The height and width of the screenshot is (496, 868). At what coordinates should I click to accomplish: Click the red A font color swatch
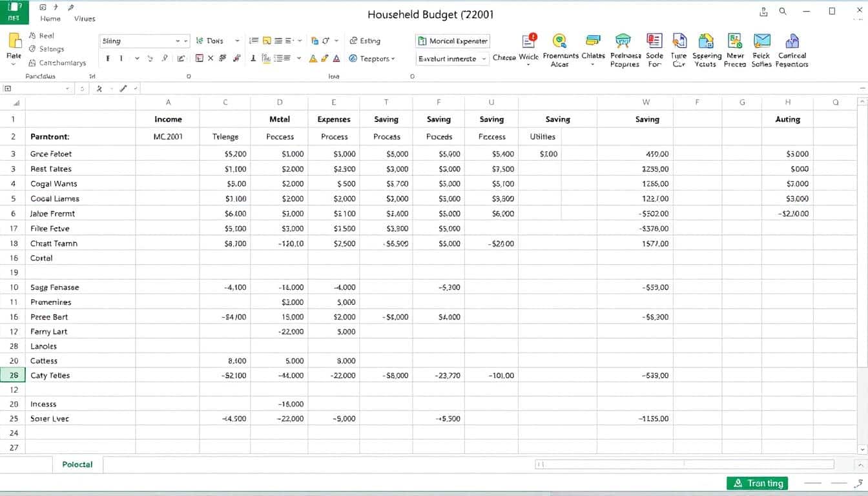coord(336,58)
